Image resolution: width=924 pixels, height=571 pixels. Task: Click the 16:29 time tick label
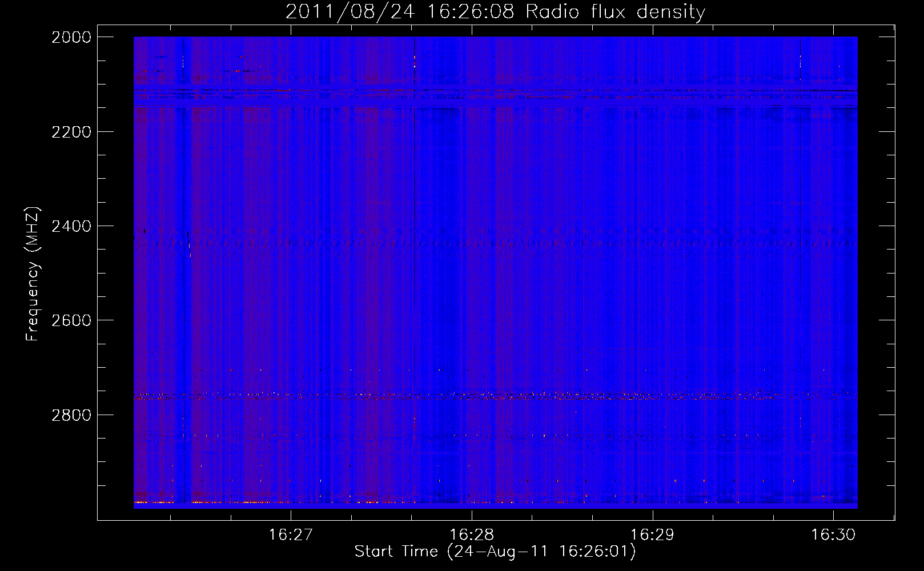point(652,534)
